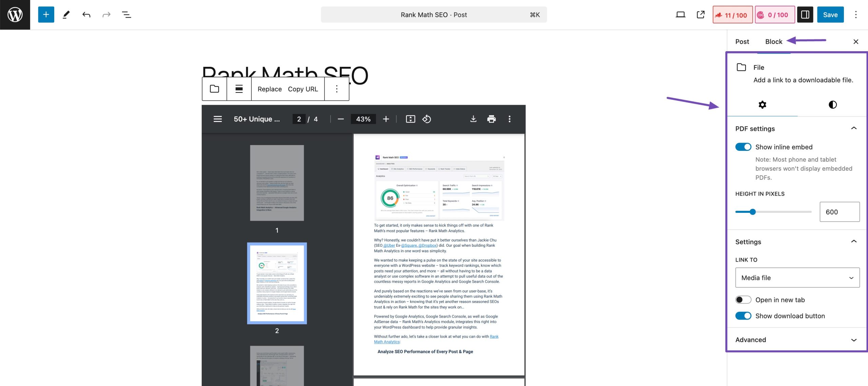Image resolution: width=868 pixels, height=386 pixels.
Task: Toggle the Show download button switch
Action: [744, 316]
